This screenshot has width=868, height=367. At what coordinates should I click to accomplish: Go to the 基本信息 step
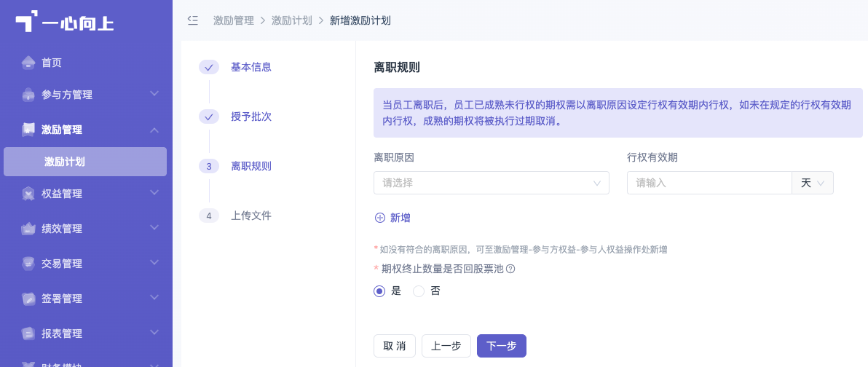point(250,68)
